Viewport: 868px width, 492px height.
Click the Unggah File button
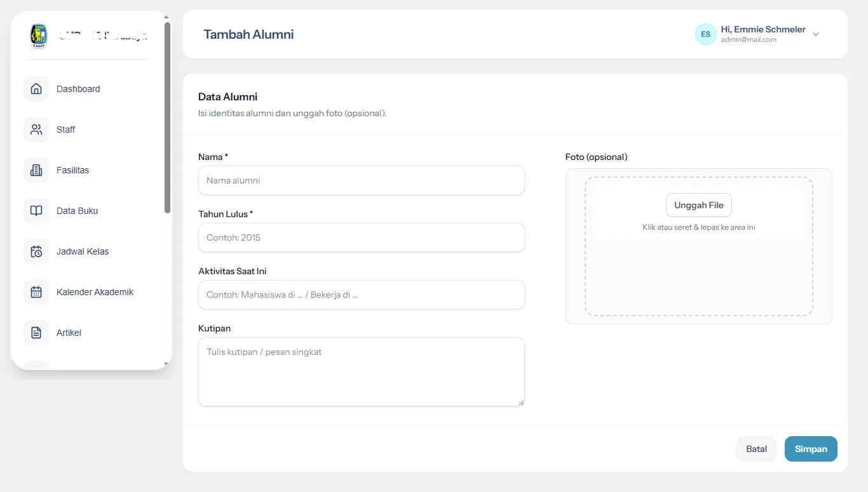[x=699, y=205]
